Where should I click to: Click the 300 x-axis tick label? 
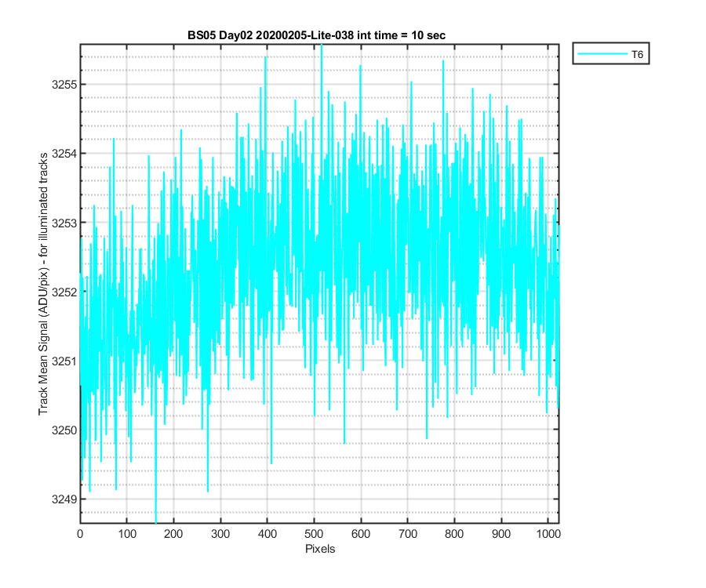click(x=220, y=534)
